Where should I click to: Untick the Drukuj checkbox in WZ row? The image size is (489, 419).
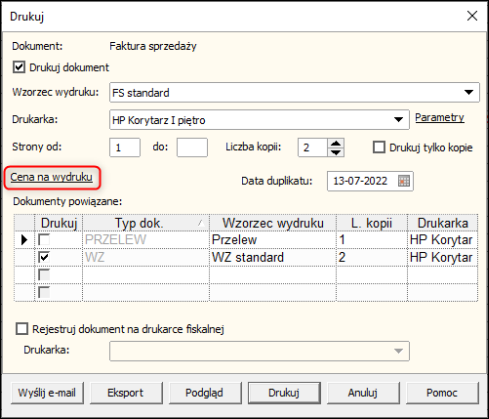[x=44, y=257]
